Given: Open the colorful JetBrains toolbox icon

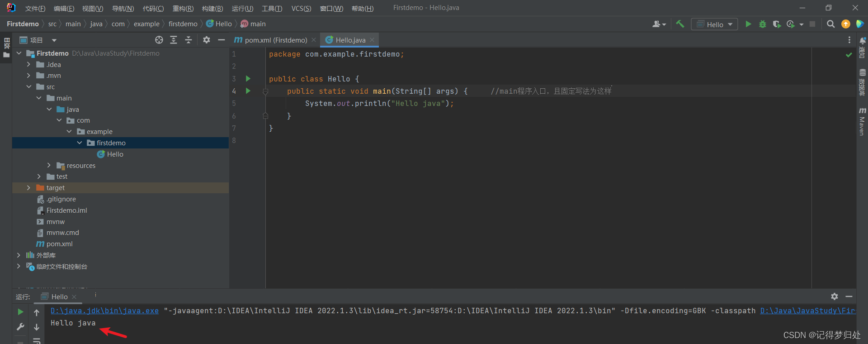Looking at the screenshot, I should 860,24.
